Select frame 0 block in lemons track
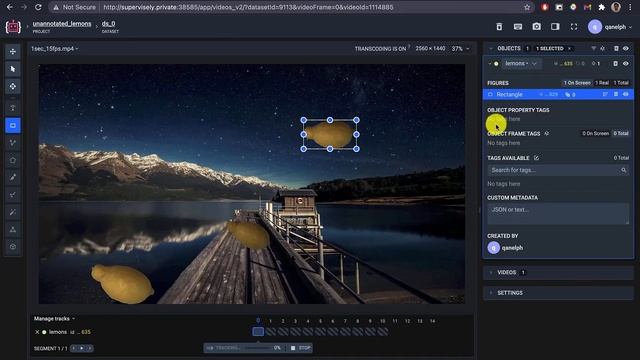The width and height of the screenshot is (640, 360). pos(258,332)
